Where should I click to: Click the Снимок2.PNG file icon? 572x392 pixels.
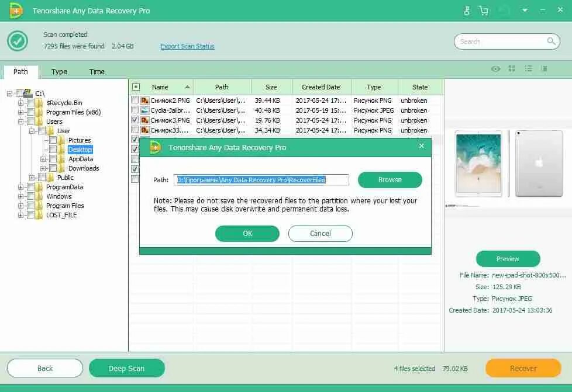pyautogui.click(x=145, y=100)
